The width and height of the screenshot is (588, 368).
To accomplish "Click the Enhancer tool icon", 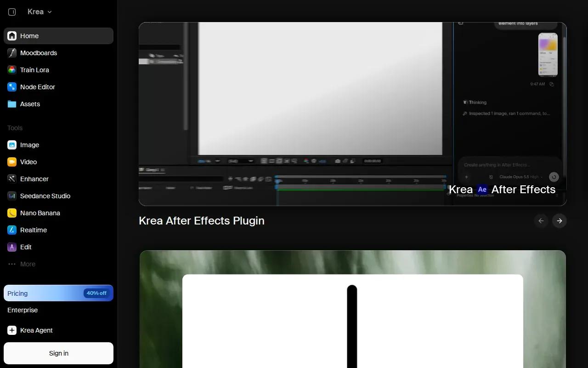I will coord(12,179).
